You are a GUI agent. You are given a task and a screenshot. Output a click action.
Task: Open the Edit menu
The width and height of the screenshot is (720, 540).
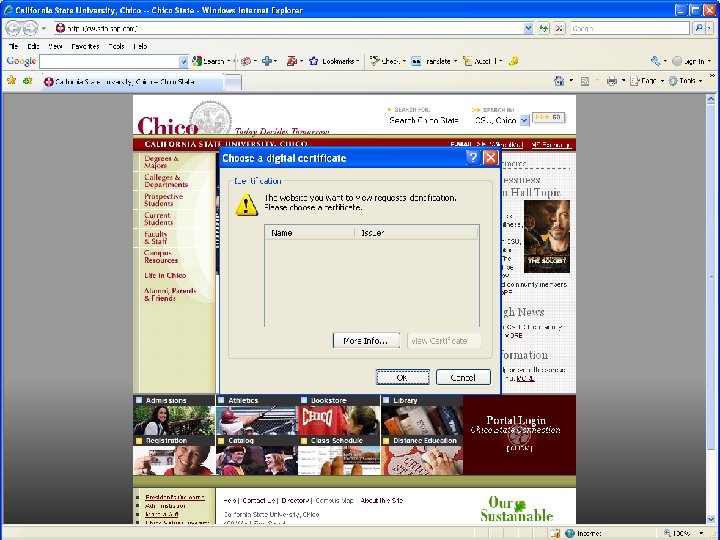(x=33, y=46)
